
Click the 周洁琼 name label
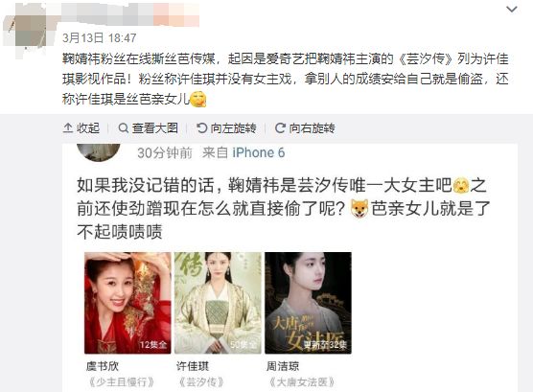283,366
